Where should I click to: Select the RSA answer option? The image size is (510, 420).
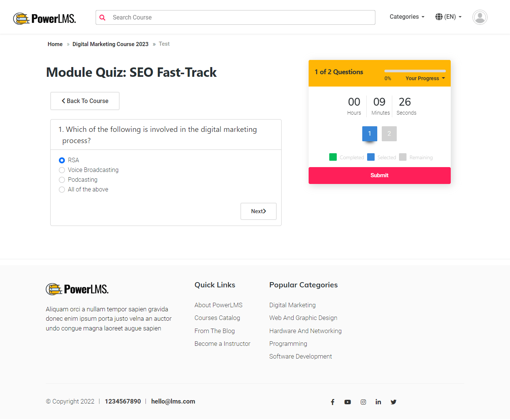coord(61,160)
